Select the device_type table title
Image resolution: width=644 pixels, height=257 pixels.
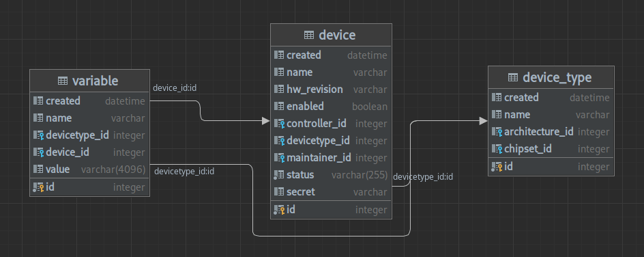[557, 77]
